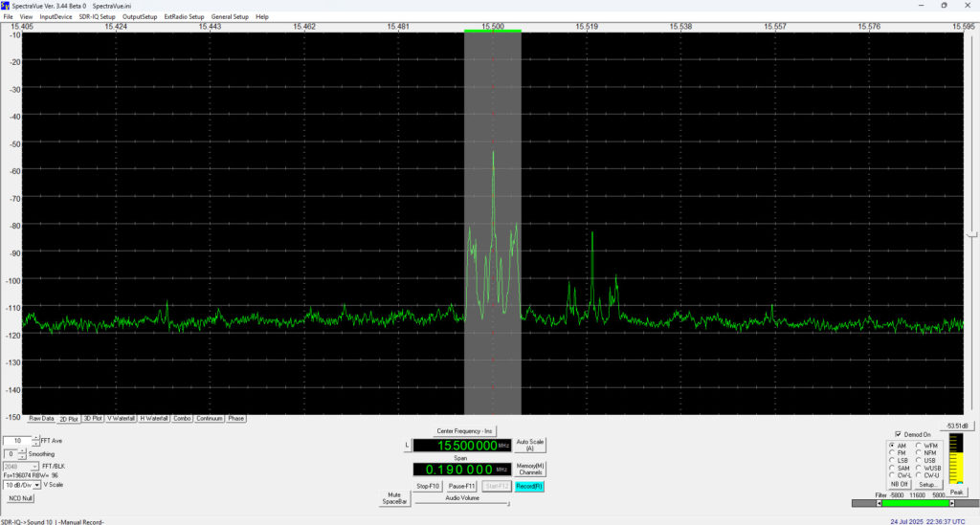
Task: Increase the FFT Ave value with up arrow
Action: [x=36, y=437]
